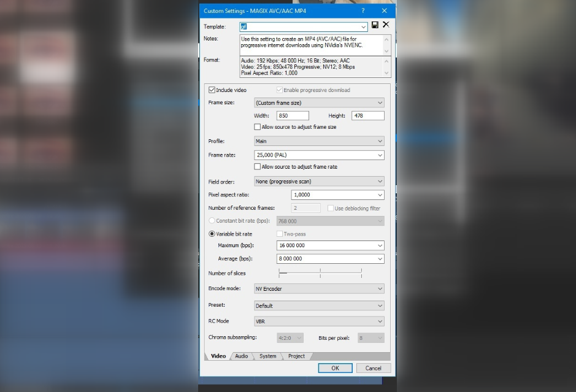Click the Number of slices slider
The image size is (576, 392).
tap(320, 273)
